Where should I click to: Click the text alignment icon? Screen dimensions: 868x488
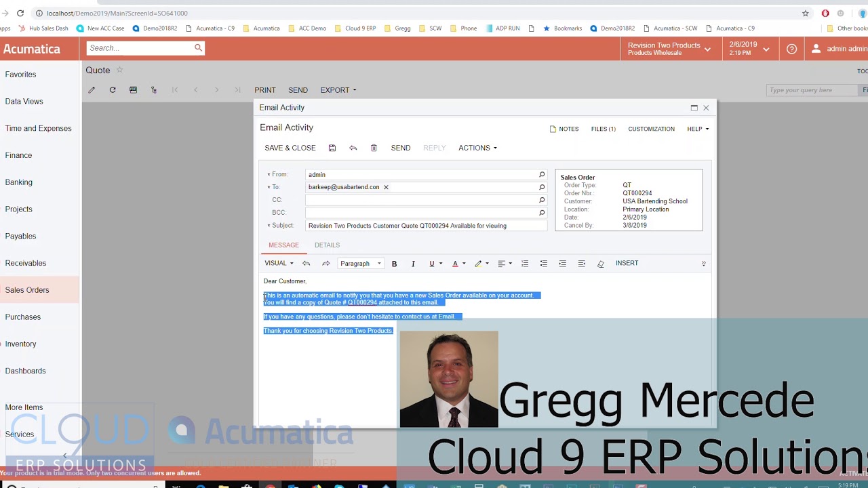click(x=502, y=264)
